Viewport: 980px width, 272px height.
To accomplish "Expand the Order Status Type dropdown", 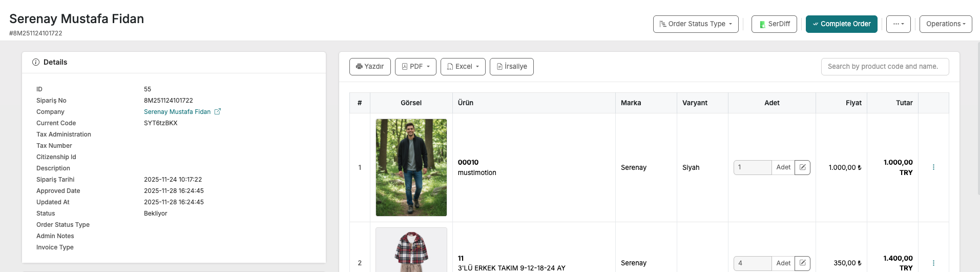I will click(x=695, y=24).
